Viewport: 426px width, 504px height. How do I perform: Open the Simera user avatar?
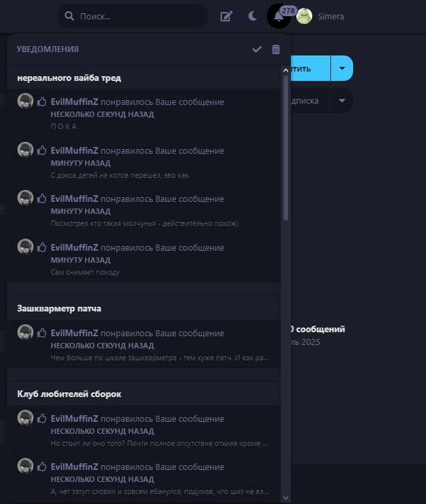coord(304,16)
